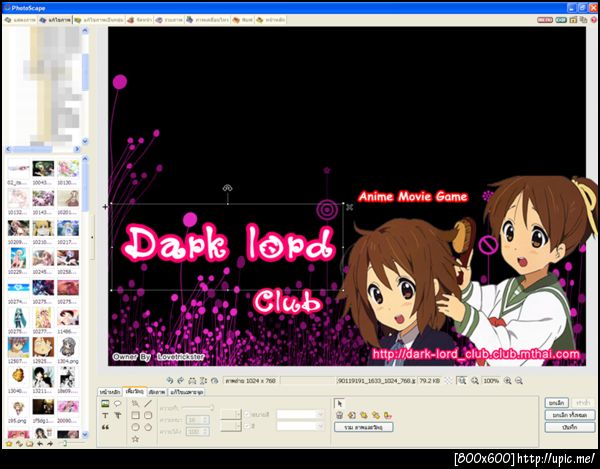
Task: Open the lower color combo box
Action: [300, 426]
